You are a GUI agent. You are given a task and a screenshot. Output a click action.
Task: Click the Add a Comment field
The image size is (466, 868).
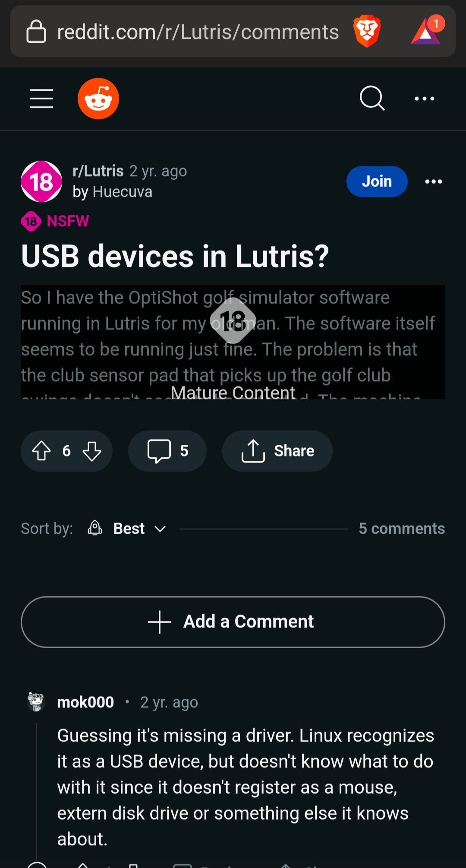(233, 622)
